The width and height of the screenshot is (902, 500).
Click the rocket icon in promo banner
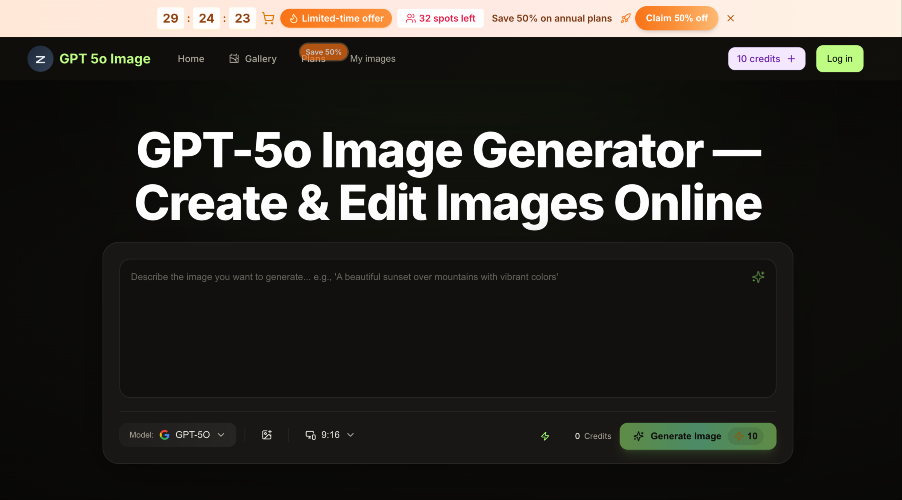point(625,18)
